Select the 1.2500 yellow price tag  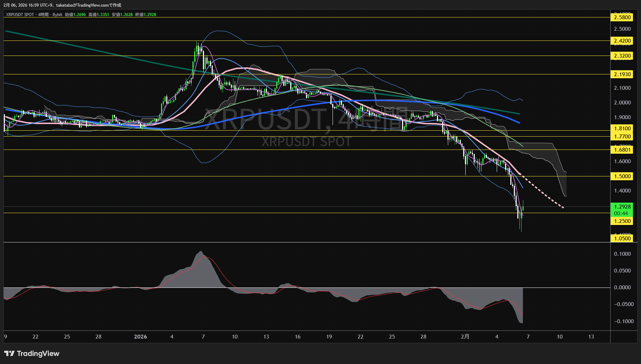point(622,221)
